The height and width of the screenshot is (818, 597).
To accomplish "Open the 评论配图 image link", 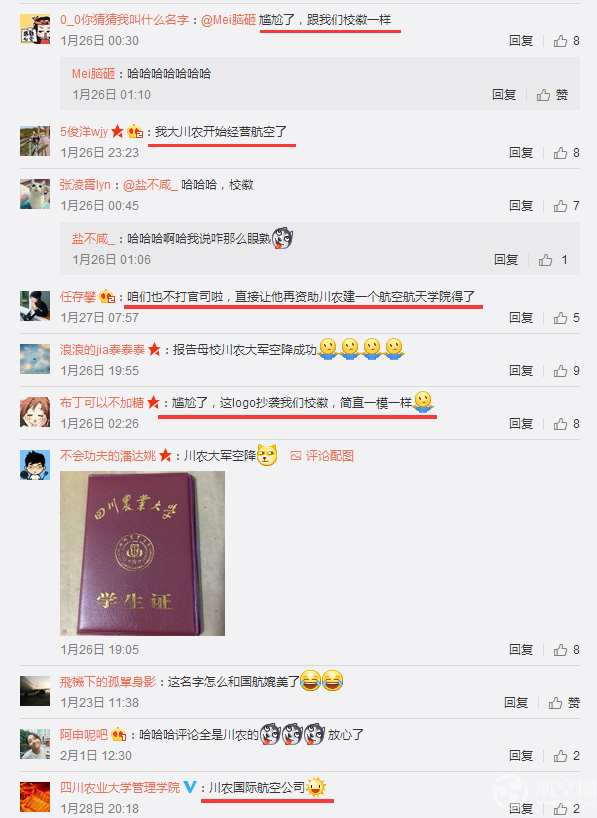I will pos(322,455).
